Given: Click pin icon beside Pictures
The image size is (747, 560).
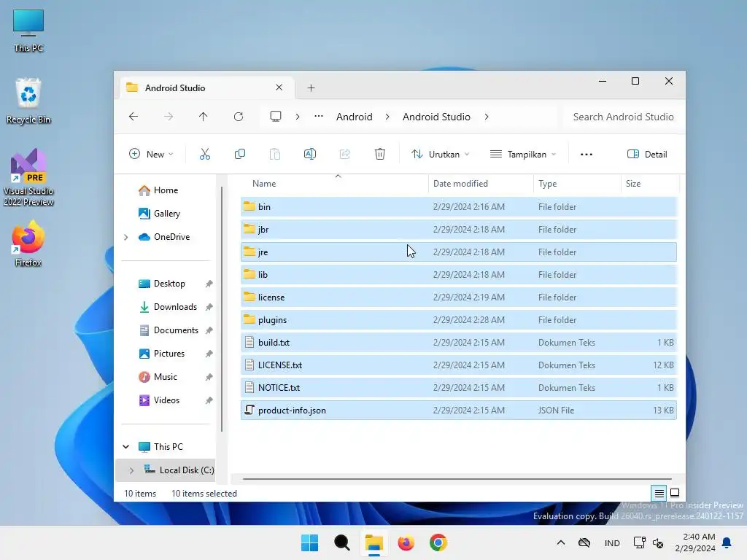Looking at the screenshot, I should [209, 354].
